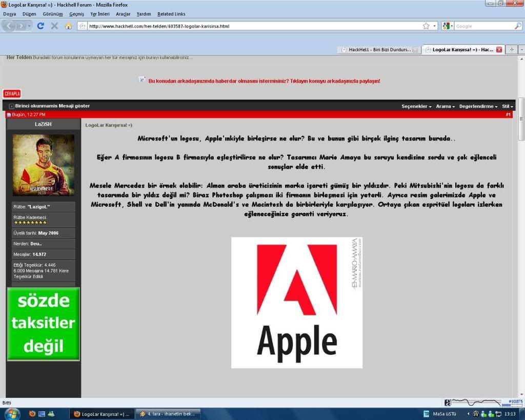
Task: Expand the Seçenekler dropdown
Action: (416, 106)
